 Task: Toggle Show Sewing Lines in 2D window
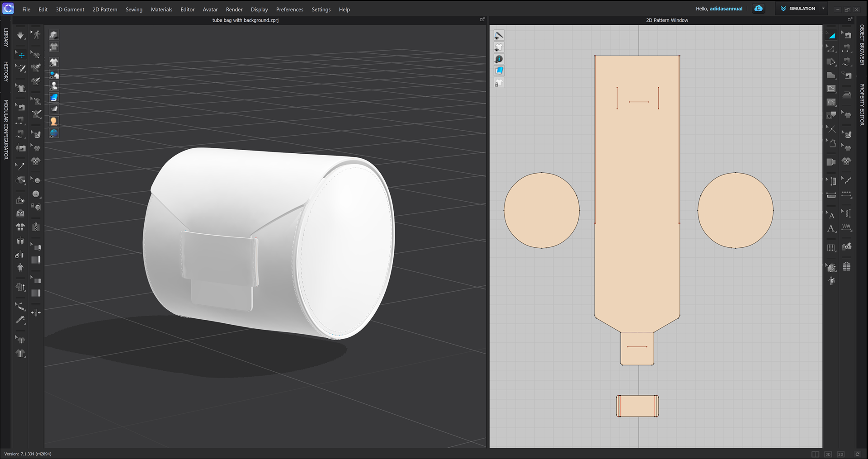[499, 35]
